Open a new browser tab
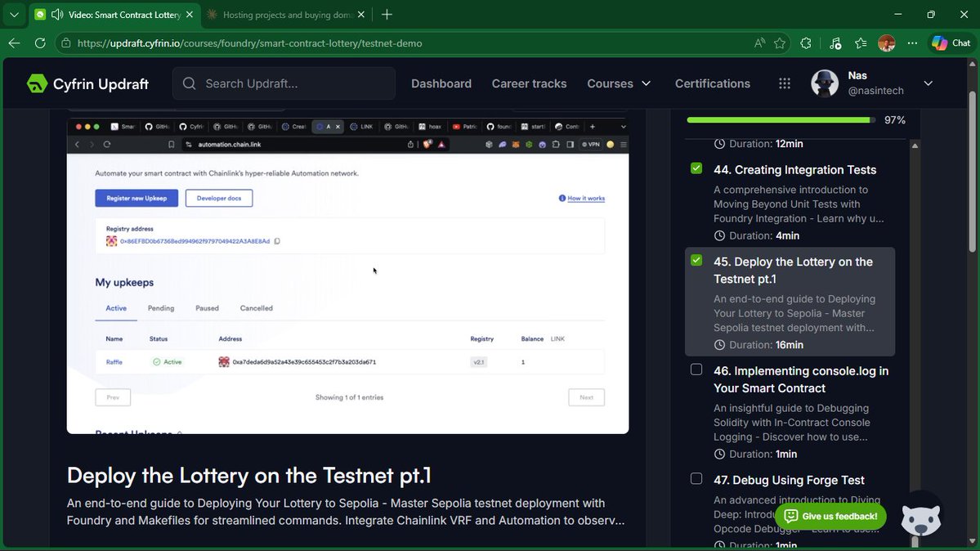The width and height of the screenshot is (980, 551). click(x=387, y=15)
